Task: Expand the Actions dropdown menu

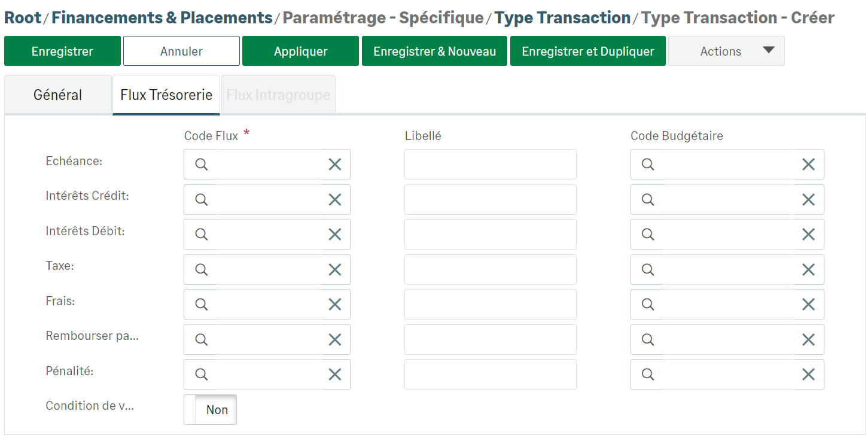Action: click(726, 51)
